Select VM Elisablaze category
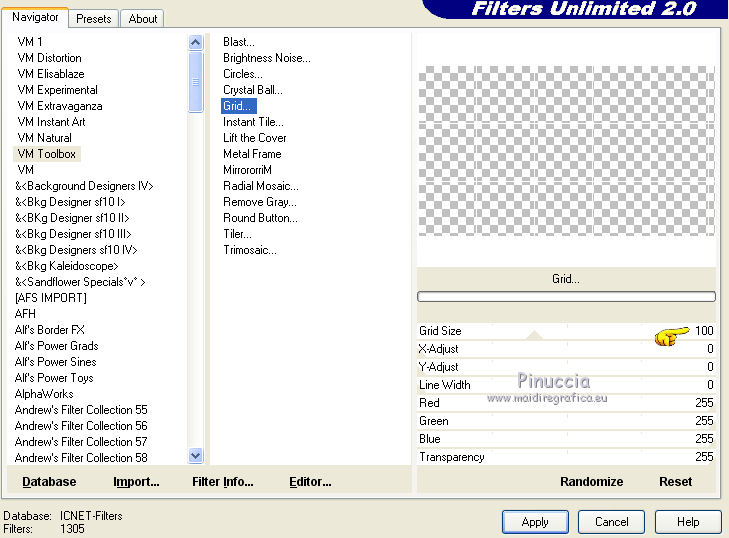729x538 pixels. tap(51, 74)
